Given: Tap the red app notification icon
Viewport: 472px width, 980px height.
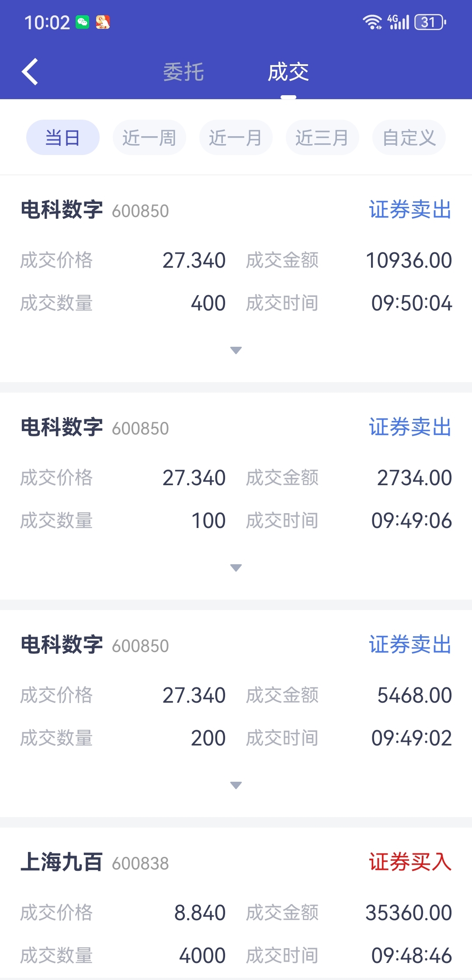Looking at the screenshot, I should tap(103, 22).
